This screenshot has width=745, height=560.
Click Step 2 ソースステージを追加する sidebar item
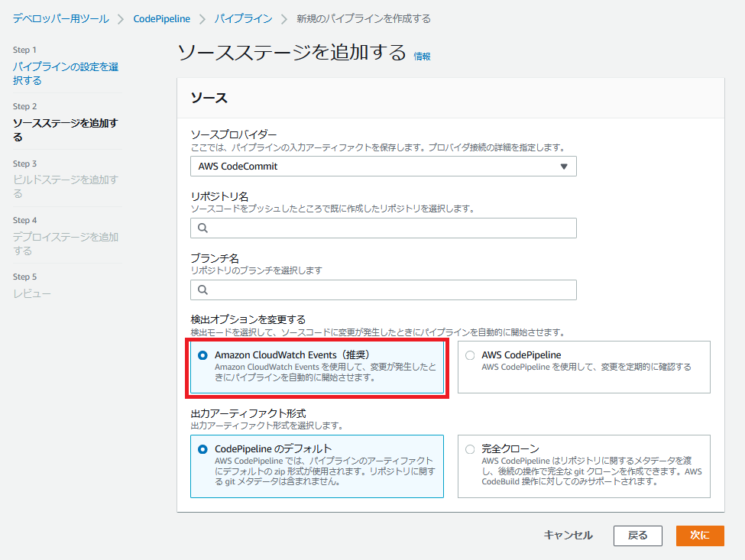point(66,130)
